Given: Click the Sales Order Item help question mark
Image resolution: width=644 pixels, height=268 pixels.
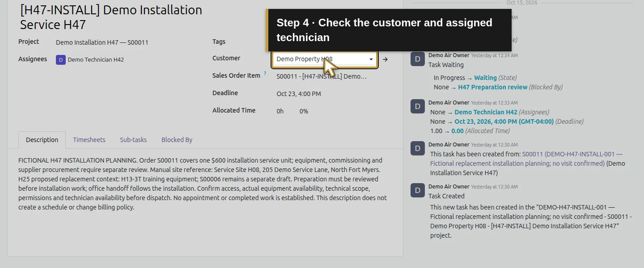Looking at the screenshot, I should point(265,73).
